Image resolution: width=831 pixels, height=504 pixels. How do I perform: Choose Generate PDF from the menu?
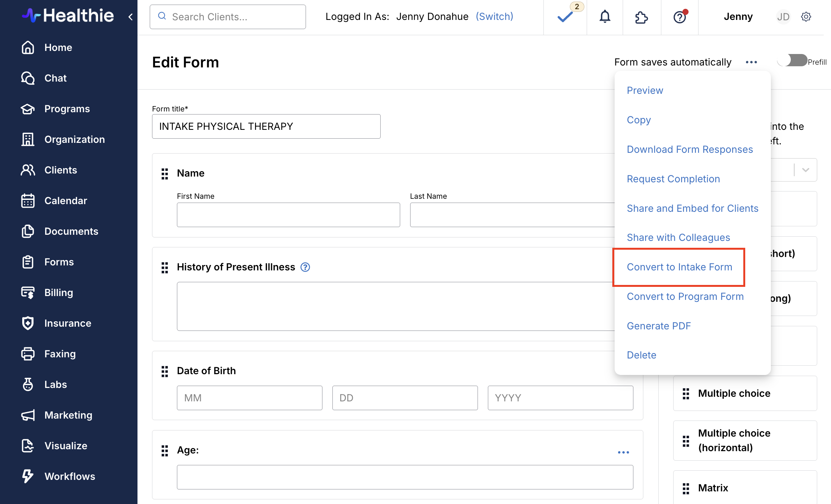click(x=658, y=326)
